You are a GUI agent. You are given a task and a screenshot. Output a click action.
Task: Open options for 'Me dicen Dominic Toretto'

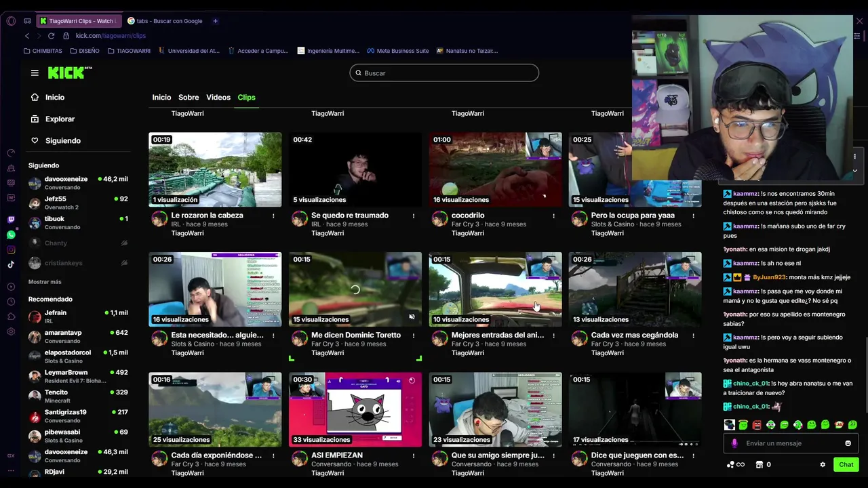coord(414,335)
